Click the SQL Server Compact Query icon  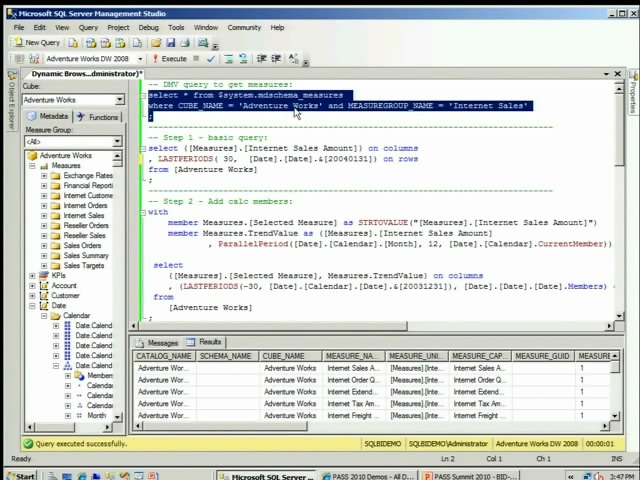click(137, 42)
